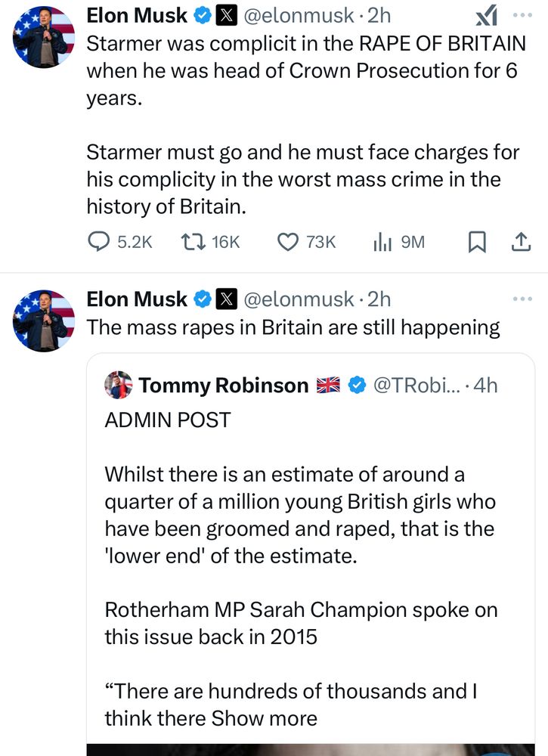This screenshot has width=548, height=756.
Task: Click verified badge beside Tommy Robinson
Action: [356, 386]
